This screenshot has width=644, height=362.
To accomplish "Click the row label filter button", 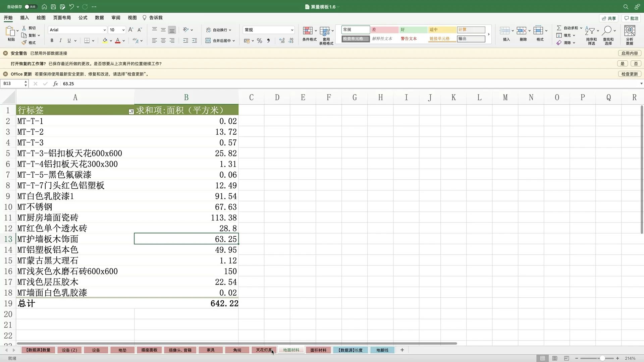I will (131, 112).
